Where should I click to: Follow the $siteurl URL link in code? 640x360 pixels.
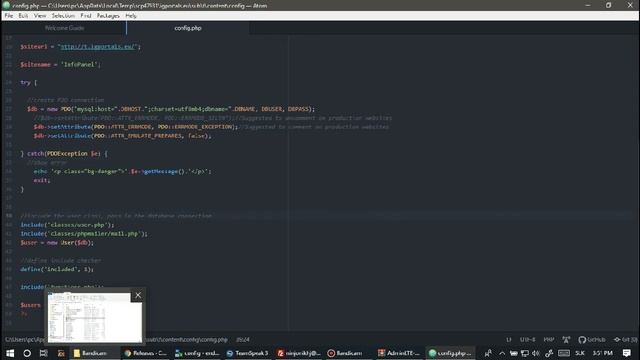point(97,47)
